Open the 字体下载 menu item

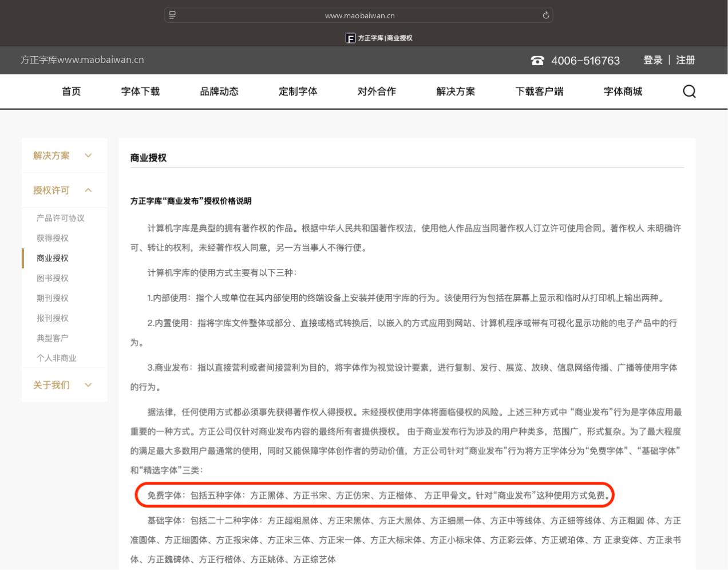pos(140,92)
